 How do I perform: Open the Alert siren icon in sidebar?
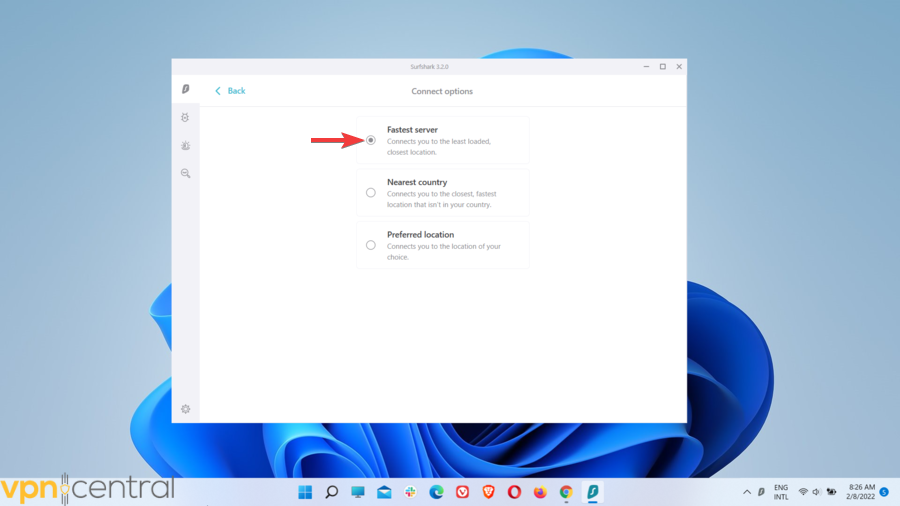(x=185, y=146)
